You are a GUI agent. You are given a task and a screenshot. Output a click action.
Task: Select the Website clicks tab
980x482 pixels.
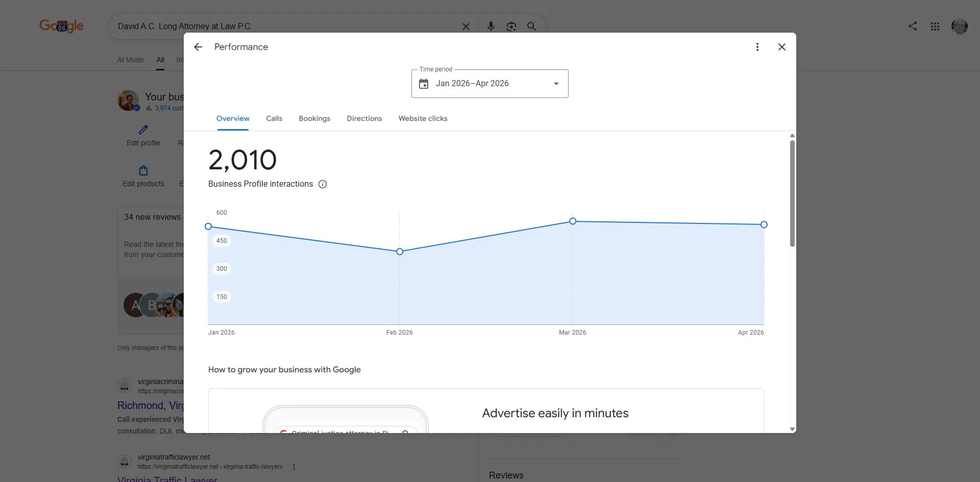click(423, 119)
